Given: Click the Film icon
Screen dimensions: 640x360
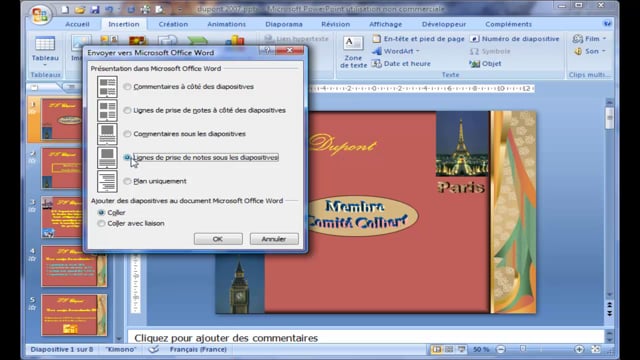Looking at the screenshot, I should click(578, 39).
